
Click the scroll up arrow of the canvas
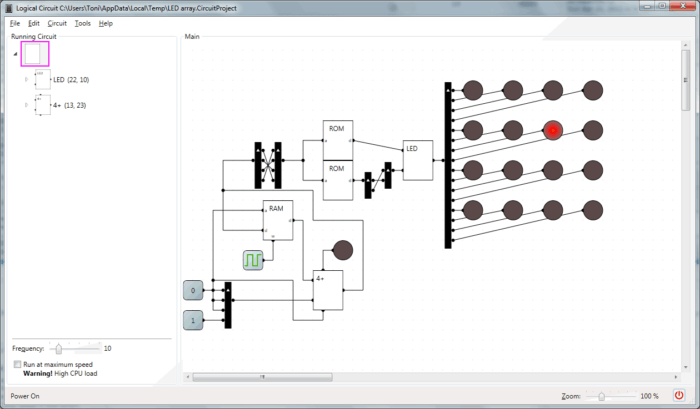tap(686, 45)
